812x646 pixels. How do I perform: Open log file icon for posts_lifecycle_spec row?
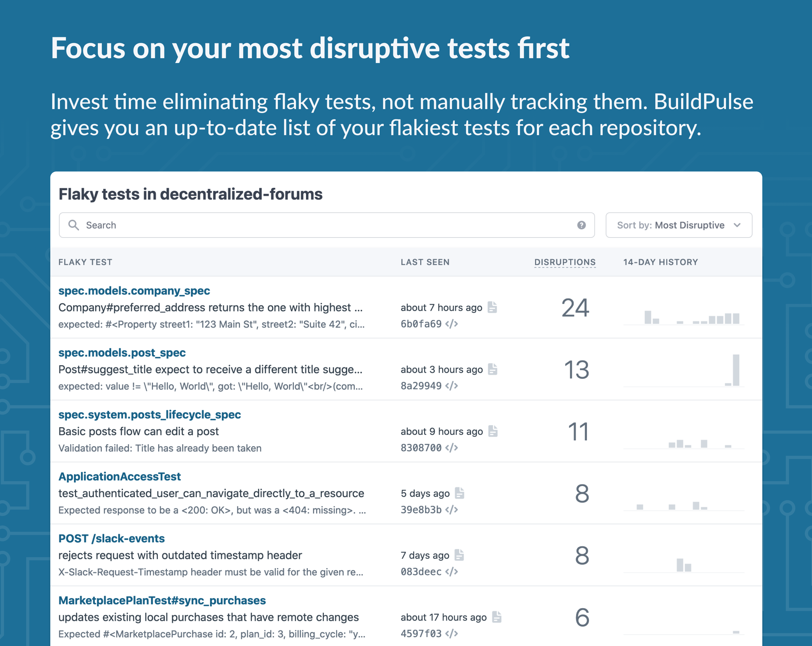click(x=493, y=431)
